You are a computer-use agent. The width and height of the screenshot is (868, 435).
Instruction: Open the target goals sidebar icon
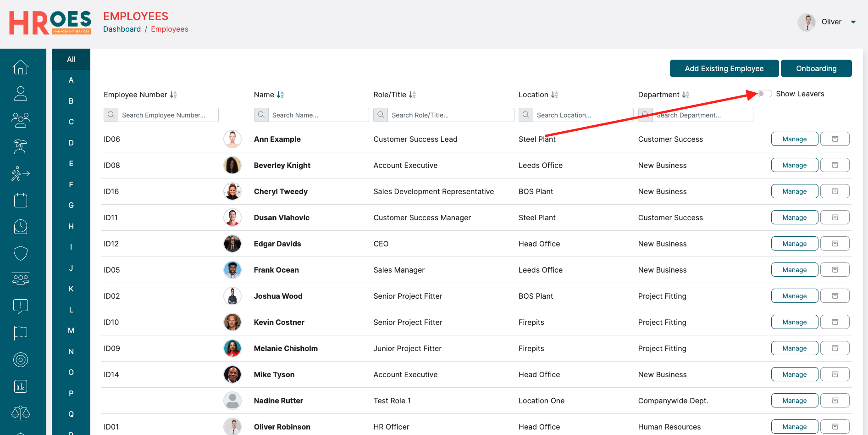point(21,360)
